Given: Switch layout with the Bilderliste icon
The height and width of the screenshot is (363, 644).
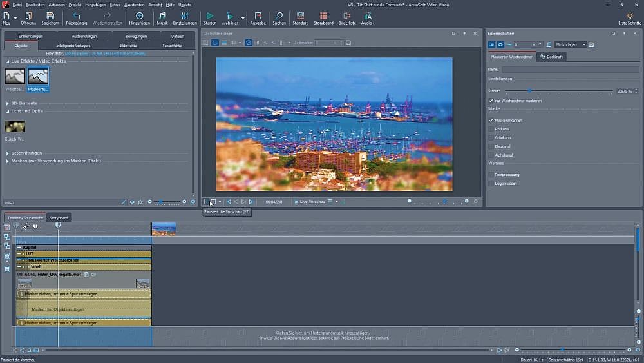Looking at the screenshot, I should (x=347, y=15).
